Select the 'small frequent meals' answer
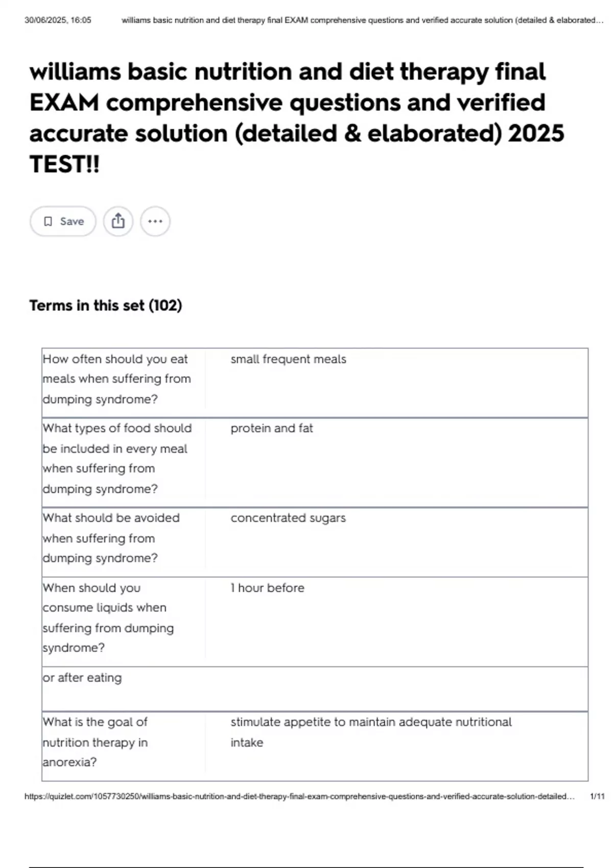The height and width of the screenshot is (868, 613). [288, 359]
